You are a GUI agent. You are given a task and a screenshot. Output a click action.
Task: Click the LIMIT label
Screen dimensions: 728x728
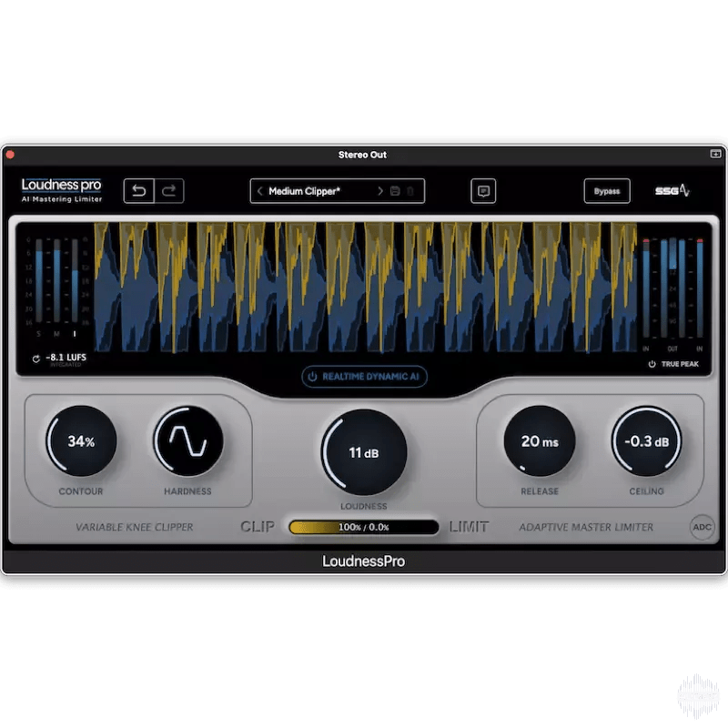[469, 527]
